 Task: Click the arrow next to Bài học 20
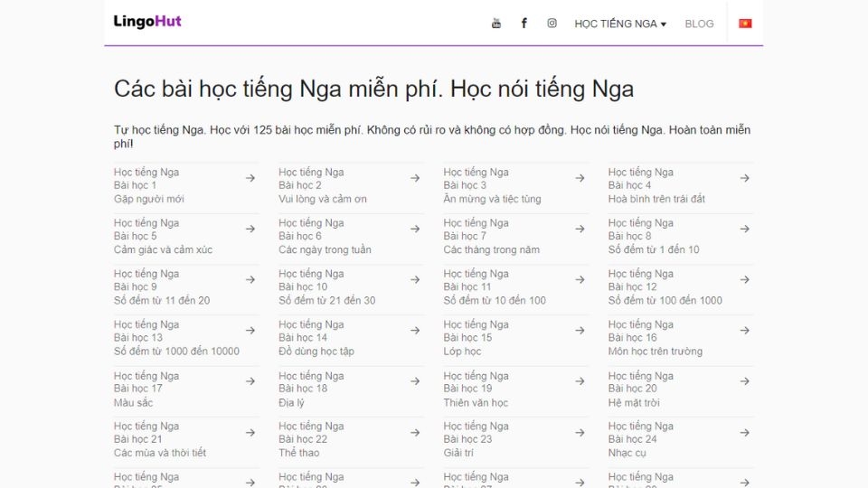744,381
